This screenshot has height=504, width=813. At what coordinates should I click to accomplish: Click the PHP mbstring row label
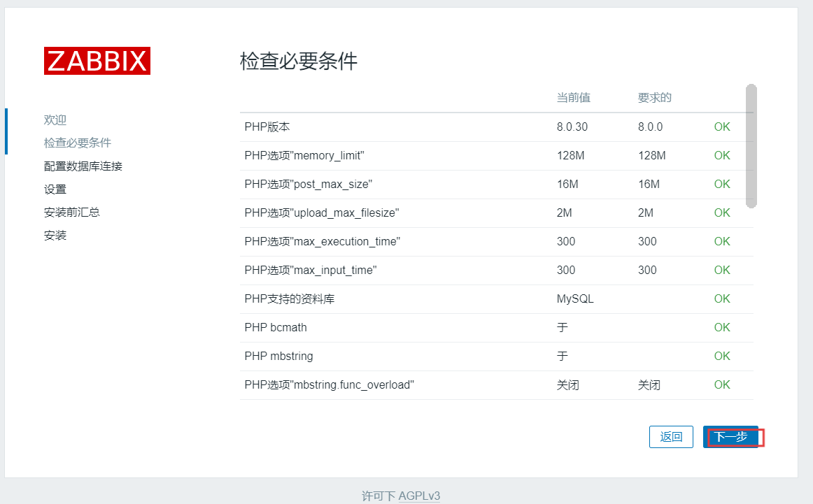coord(278,357)
